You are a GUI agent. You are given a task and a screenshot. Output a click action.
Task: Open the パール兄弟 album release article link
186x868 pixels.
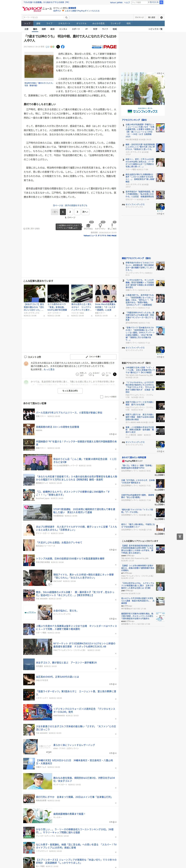tap(69, 412)
